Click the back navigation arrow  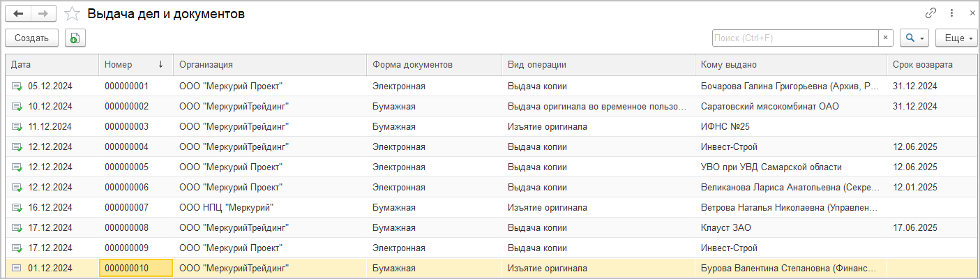18,14
